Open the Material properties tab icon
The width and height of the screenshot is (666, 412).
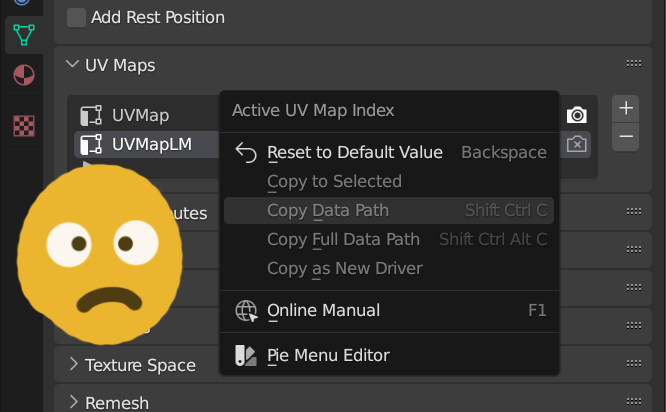pyautogui.click(x=24, y=75)
